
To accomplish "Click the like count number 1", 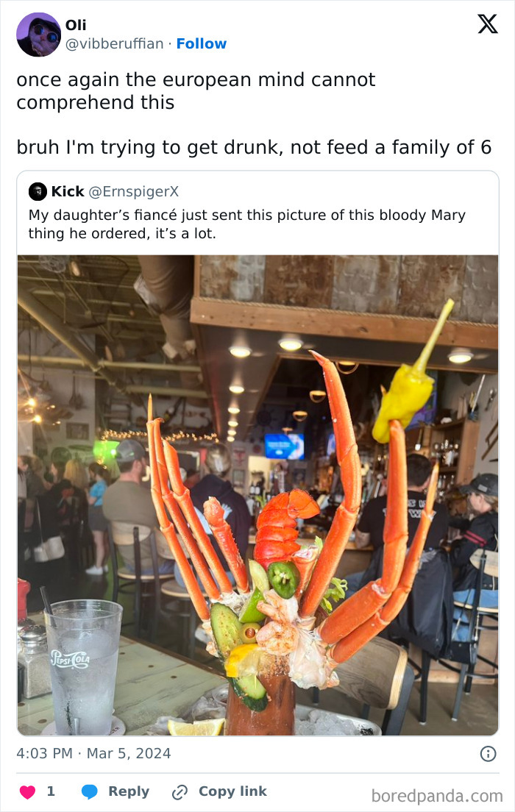I will coord(51,791).
